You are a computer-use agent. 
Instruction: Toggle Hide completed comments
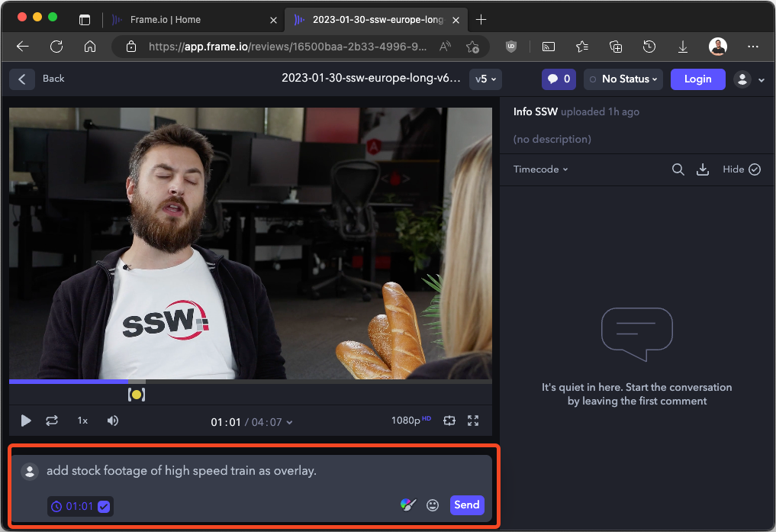pos(742,169)
